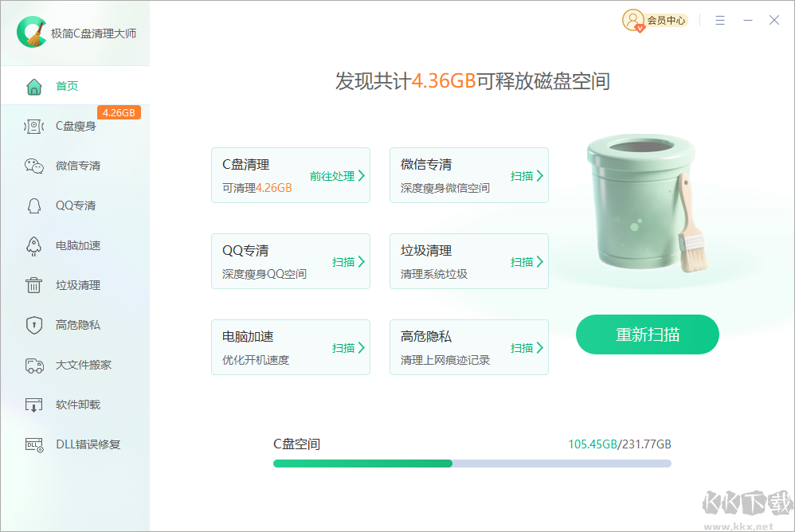
Task: Select 电脑加速 in sidebar
Action: [x=75, y=245]
